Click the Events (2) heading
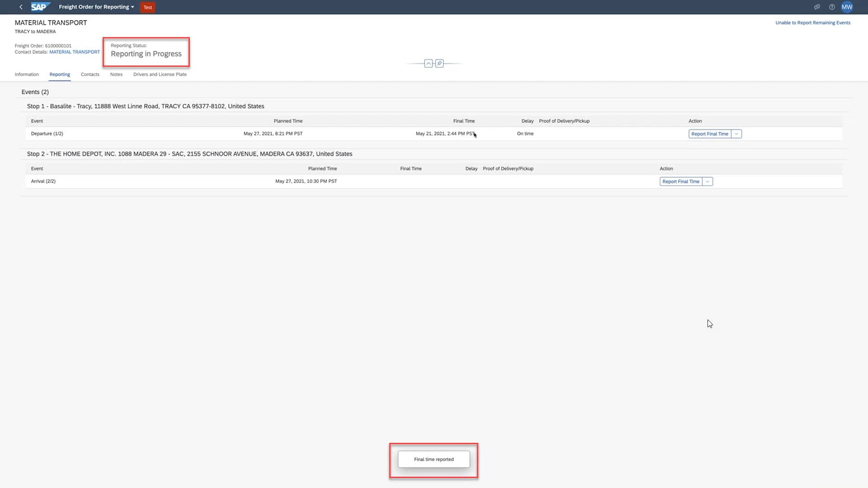The width and height of the screenshot is (868, 488). (35, 92)
